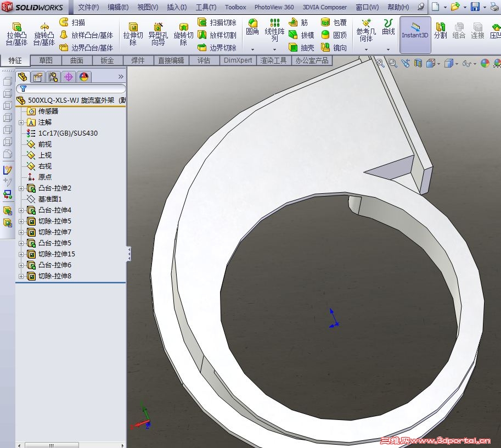Open the Curves dropdown arrow

click(388, 49)
